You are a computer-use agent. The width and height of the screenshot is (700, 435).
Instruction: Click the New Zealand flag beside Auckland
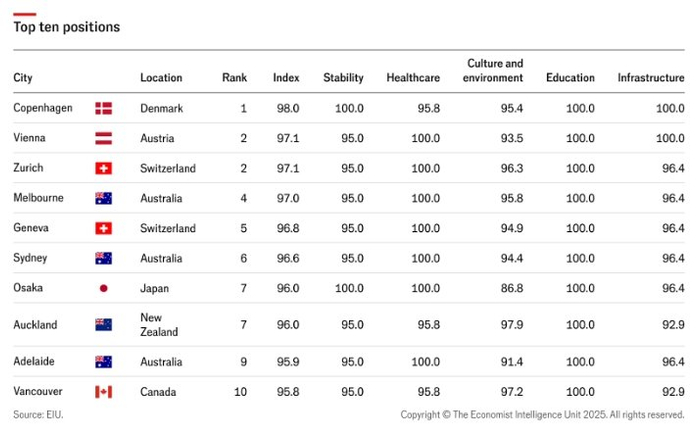pos(103,324)
